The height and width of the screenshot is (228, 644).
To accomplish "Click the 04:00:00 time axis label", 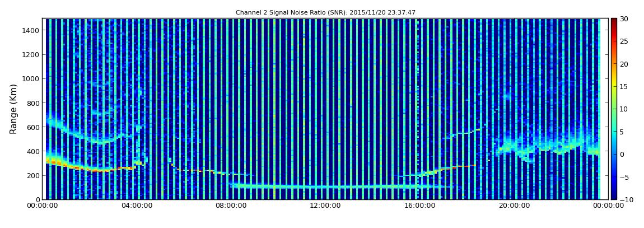I will 138,206.
